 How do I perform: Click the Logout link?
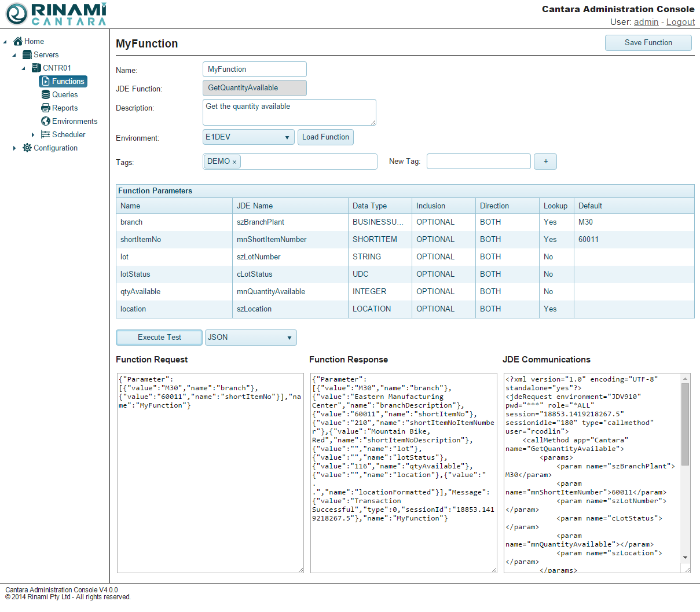click(x=680, y=22)
